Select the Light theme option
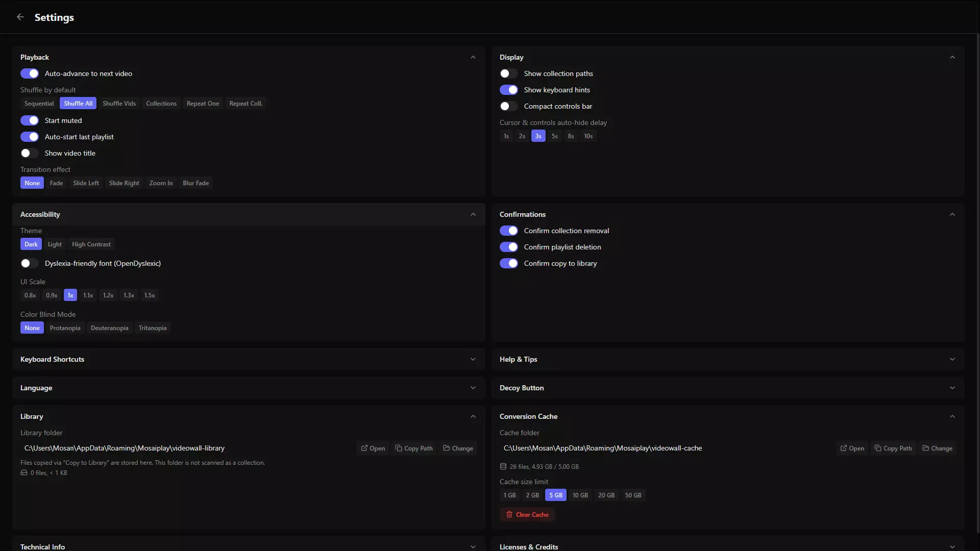 tap(55, 244)
